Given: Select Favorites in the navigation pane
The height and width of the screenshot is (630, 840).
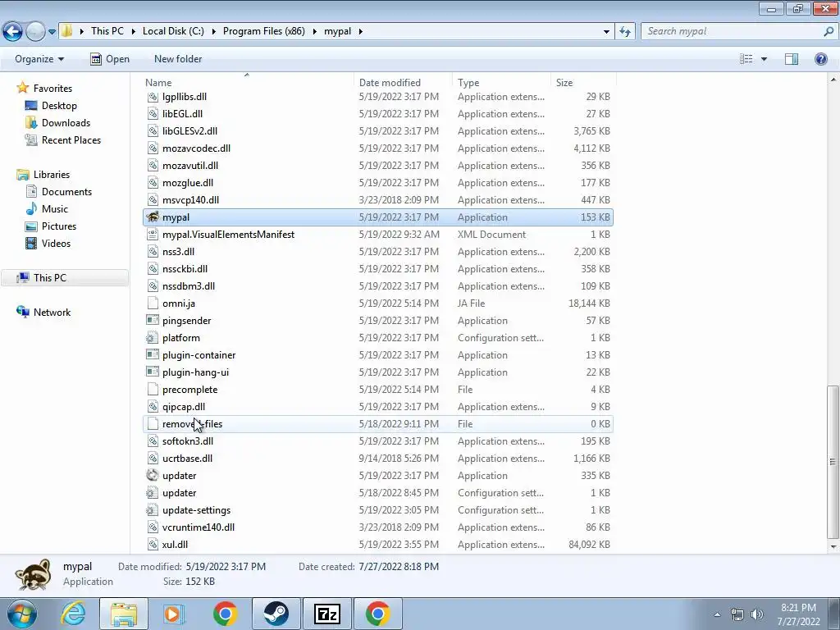Looking at the screenshot, I should click(52, 89).
